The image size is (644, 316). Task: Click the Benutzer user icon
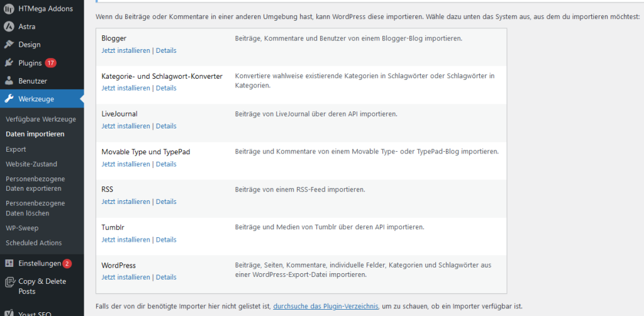(x=9, y=81)
